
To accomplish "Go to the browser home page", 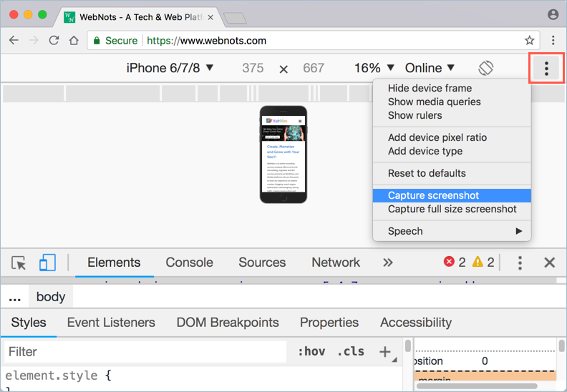I will click(x=74, y=41).
